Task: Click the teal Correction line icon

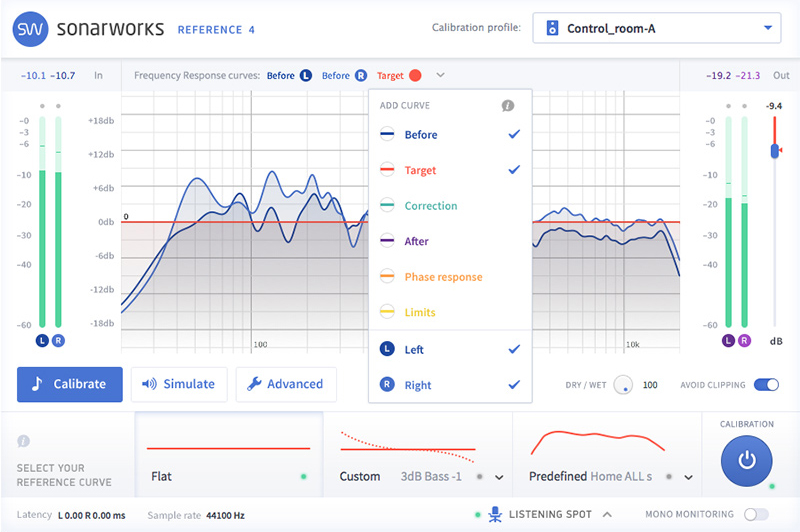Action: point(387,205)
